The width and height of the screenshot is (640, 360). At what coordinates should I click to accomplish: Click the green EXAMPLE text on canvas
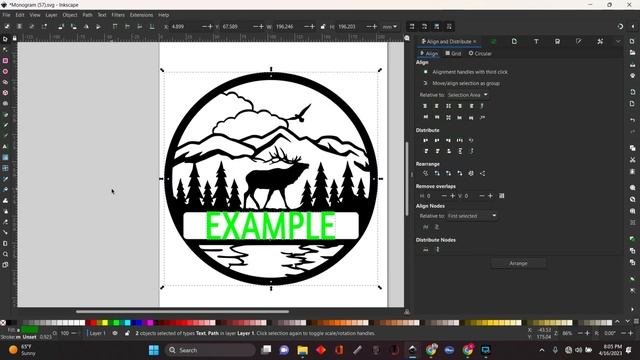pos(271,225)
